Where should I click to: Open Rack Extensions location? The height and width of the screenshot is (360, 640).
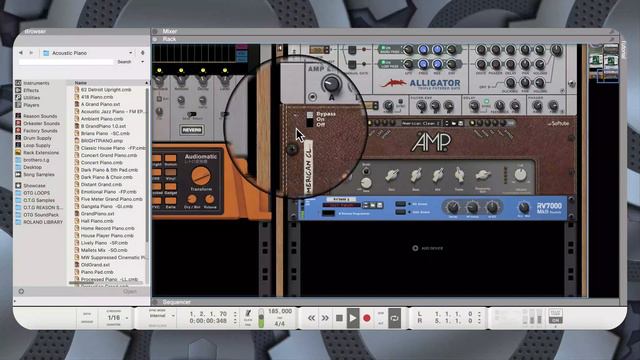point(37,153)
